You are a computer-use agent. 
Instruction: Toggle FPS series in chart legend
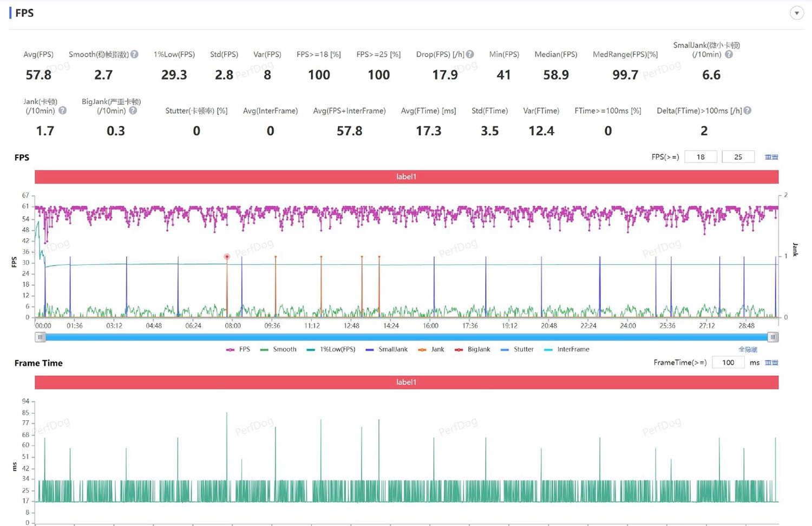[x=238, y=349]
